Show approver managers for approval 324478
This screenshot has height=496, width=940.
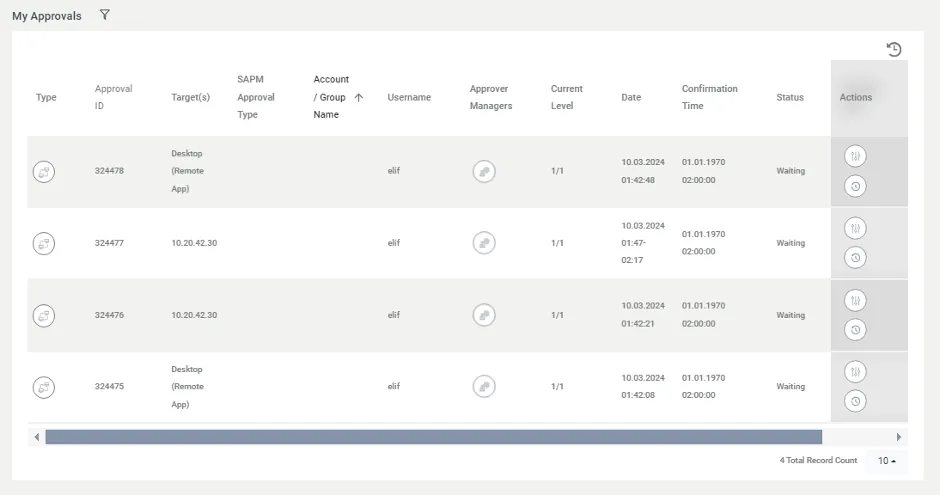[484, 172]
